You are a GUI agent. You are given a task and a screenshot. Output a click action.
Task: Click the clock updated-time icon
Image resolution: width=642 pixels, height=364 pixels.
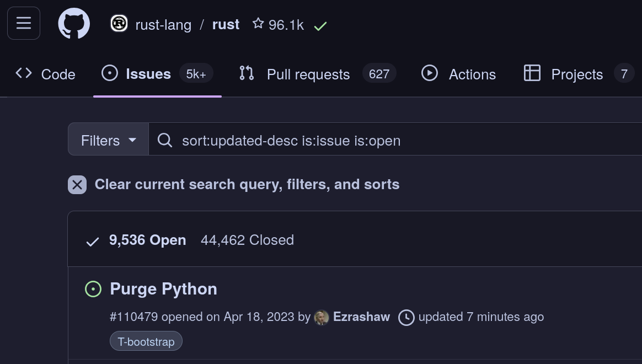pyautogui.click(x=406, y=318)
